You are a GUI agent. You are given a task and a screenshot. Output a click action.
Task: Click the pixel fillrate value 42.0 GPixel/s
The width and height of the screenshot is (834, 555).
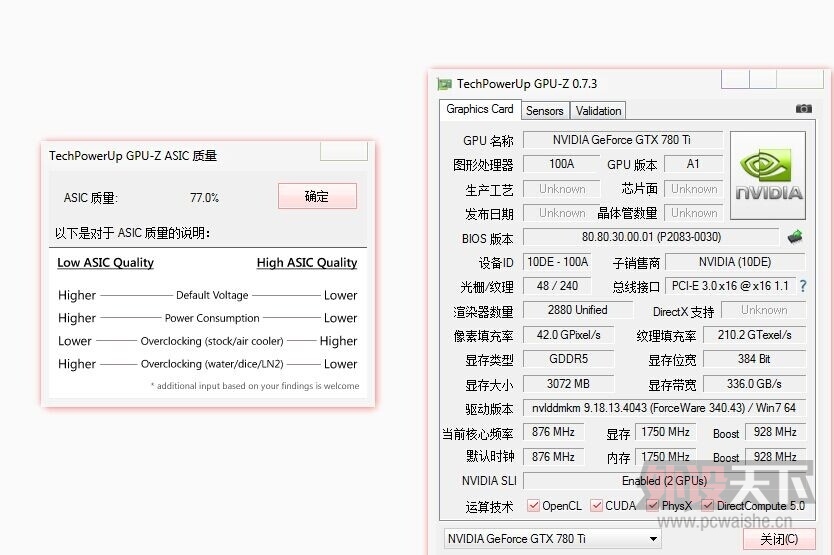[x=569, y=335]
